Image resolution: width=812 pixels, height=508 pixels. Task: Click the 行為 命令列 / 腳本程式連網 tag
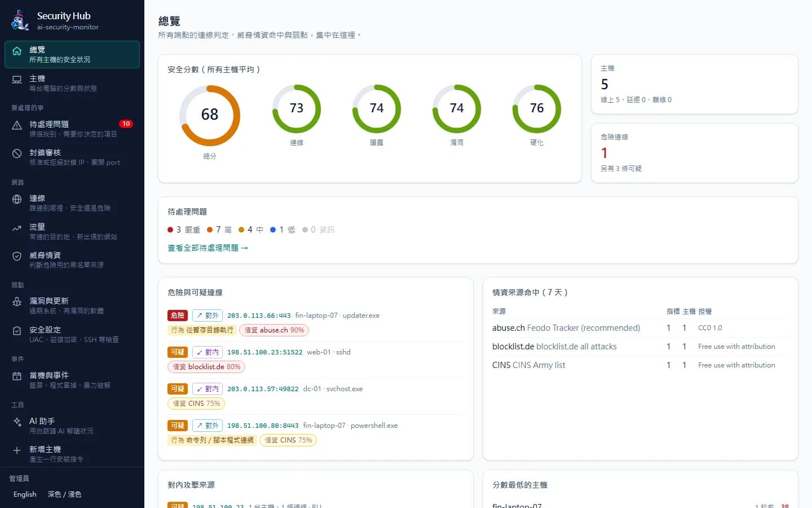pos(212,440)
